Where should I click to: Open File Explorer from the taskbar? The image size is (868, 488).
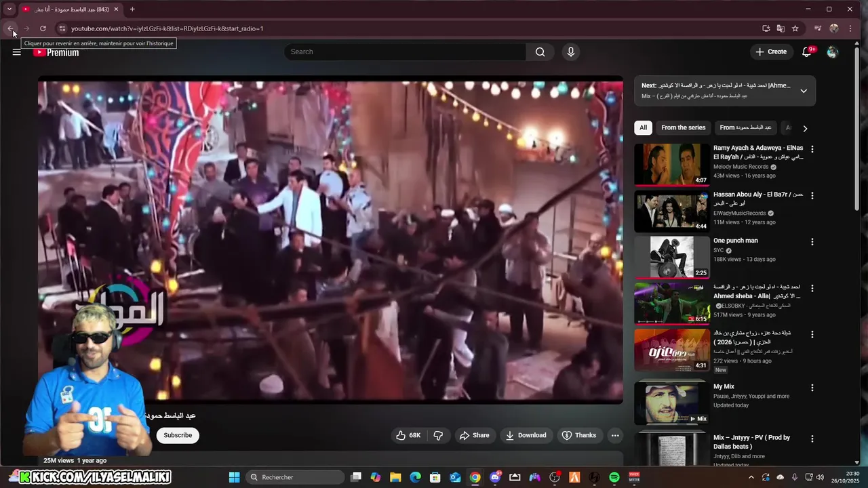pyautogui.click(x=395, y=477)
